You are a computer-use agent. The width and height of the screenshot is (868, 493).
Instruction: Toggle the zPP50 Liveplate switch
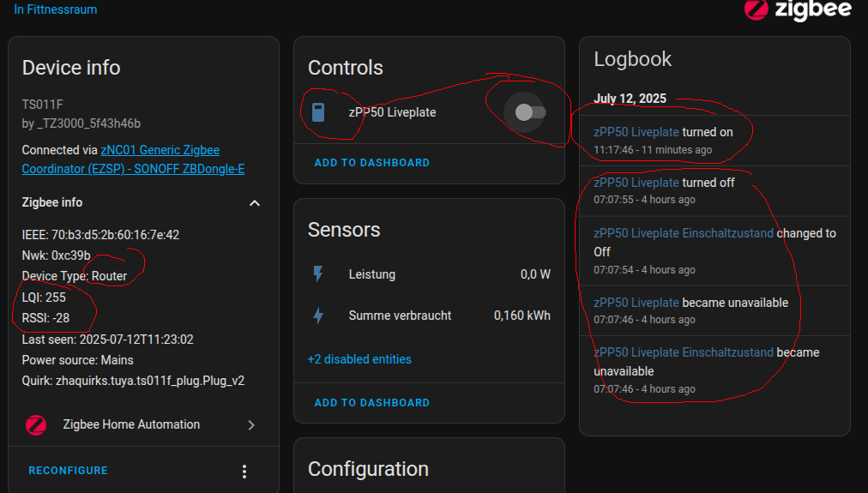[x=529, y=112]
